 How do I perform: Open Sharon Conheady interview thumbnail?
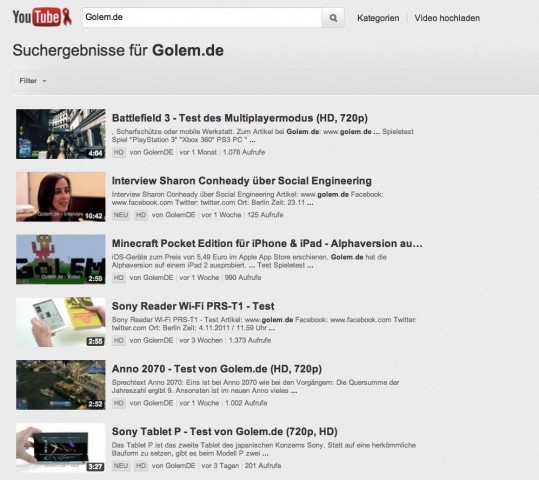[60, 197]
